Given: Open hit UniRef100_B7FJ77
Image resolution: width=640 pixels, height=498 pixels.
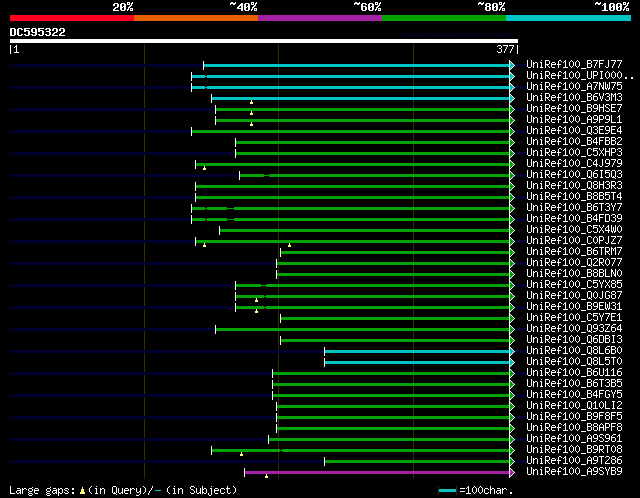Looking at the screenshot, I should coord(574,64).
